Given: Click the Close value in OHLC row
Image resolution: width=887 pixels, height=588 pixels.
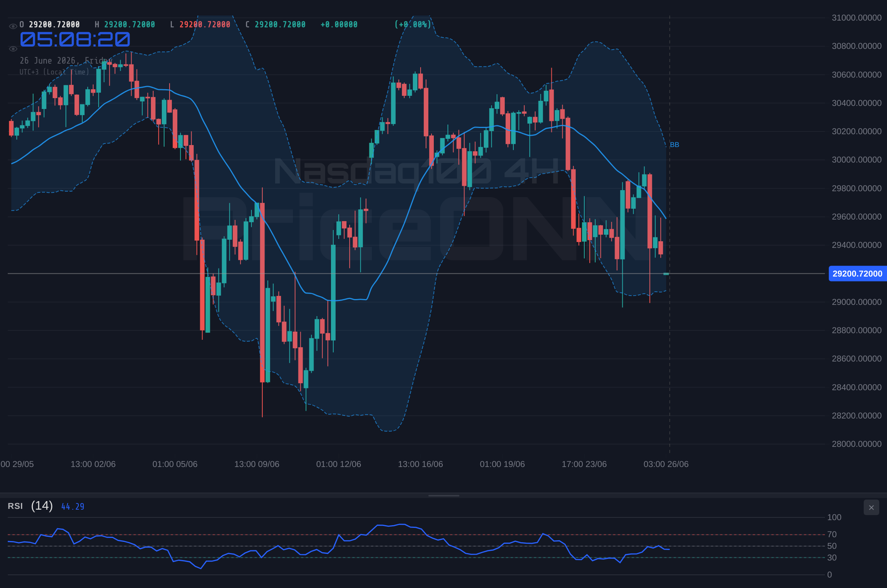Looking at the screenshot, I should click(280, 24).
